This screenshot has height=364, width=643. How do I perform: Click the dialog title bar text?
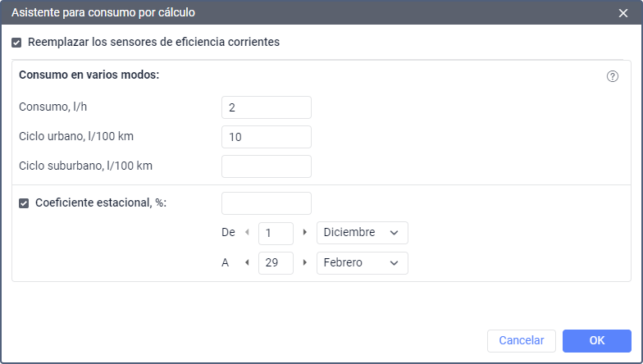(103, 12)
